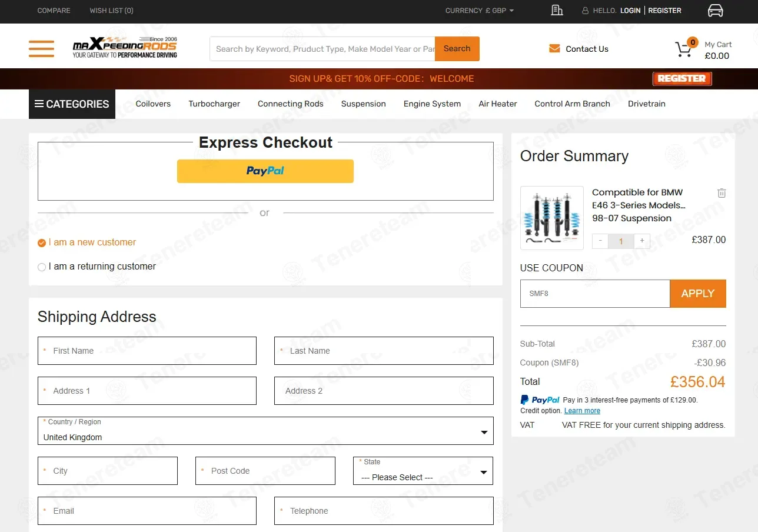Viewport: 758px width, 532px height.
Task: Click PayPal Learn more link
Action: pos(582,411)
